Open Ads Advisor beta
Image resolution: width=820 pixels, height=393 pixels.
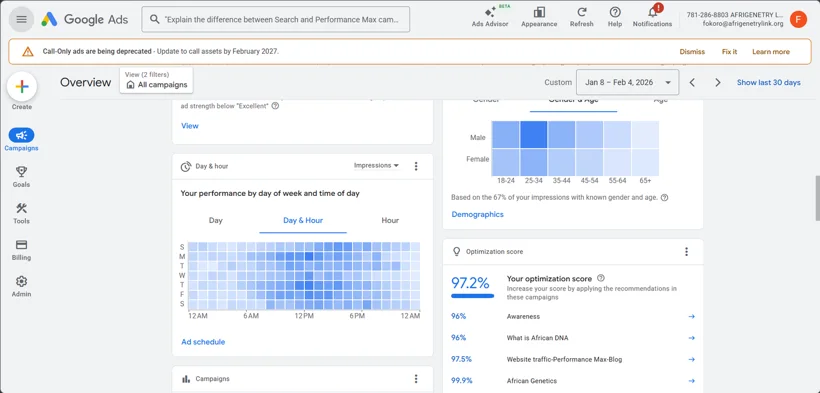(490, 17)
